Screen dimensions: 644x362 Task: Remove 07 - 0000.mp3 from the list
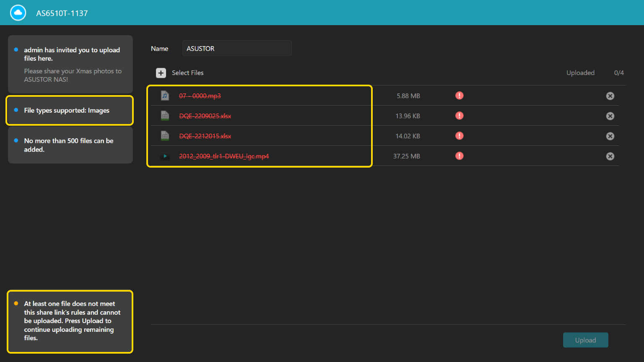610,96
